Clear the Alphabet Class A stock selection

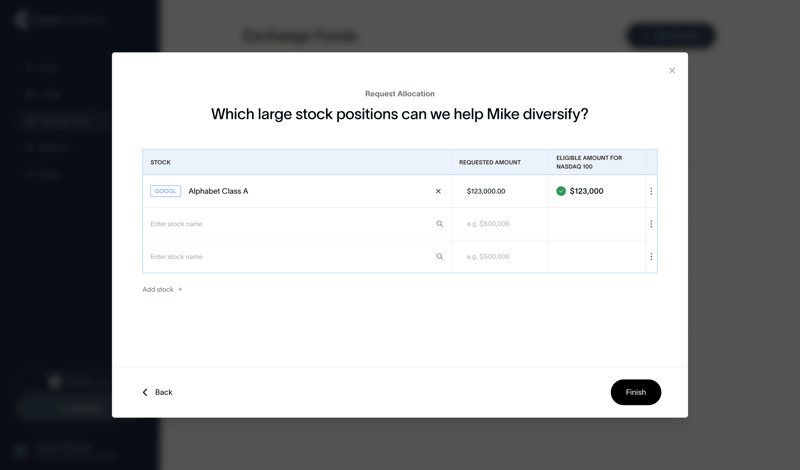pyautogui.click(x=438, y=191)
